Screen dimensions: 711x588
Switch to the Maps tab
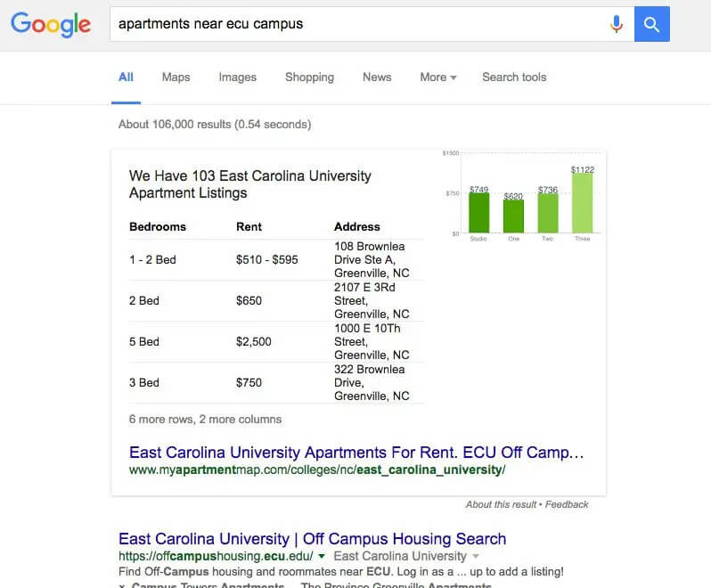176,78
